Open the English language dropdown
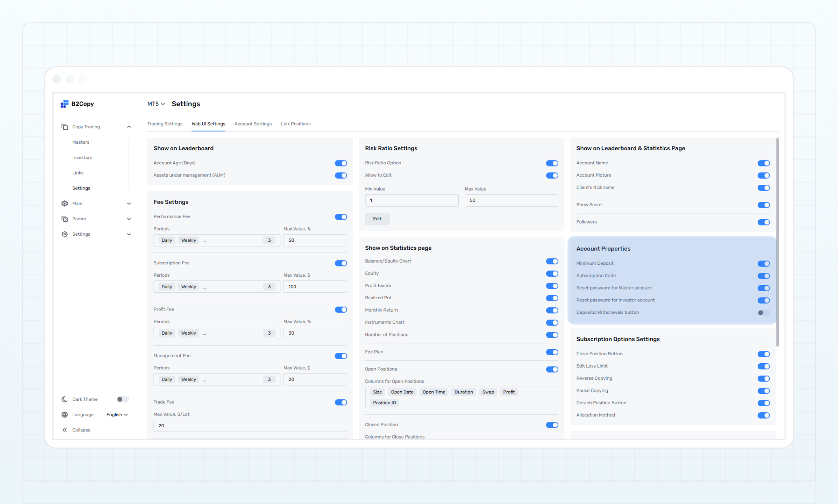Screen dimensions: 838x504 click(x=117, y=415)
